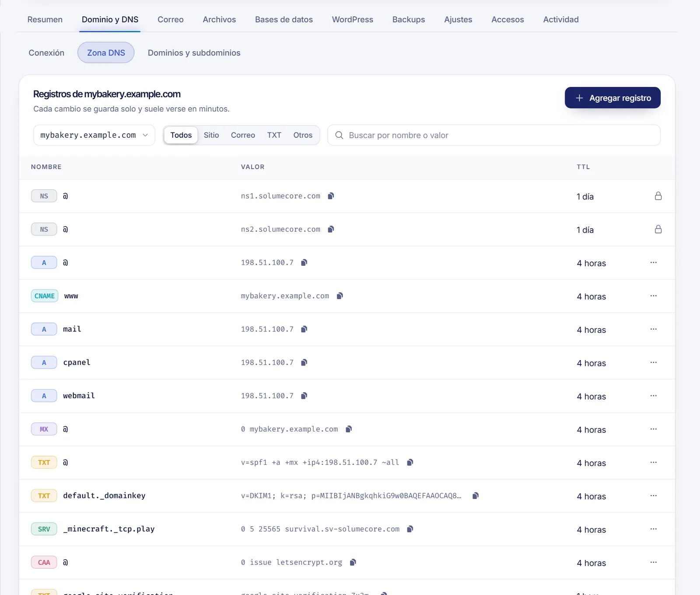Copy the mail record IP value
The image size is (700, 595).
click(304, 329)
